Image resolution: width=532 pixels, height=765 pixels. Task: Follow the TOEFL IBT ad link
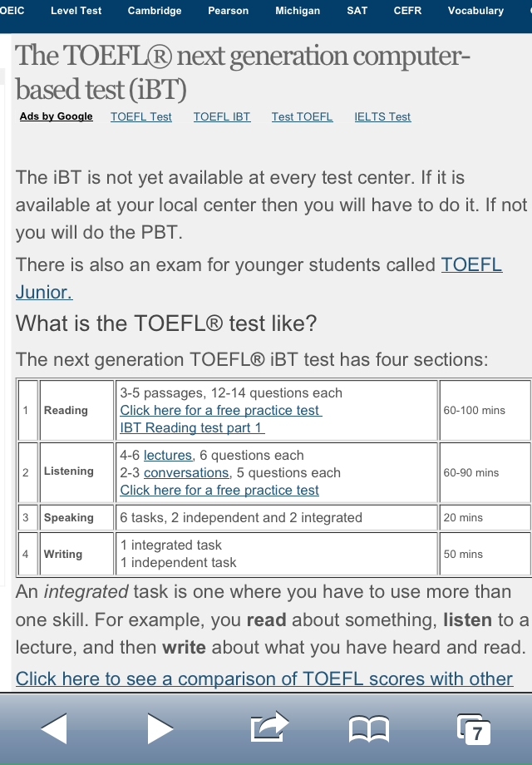coord(222,116)
